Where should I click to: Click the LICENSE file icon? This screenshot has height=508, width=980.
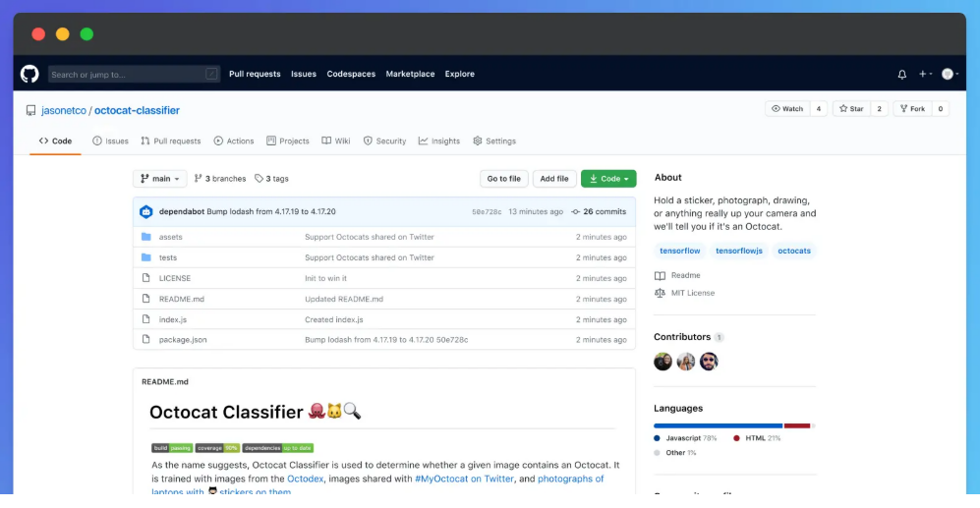[x=146, y=278]
